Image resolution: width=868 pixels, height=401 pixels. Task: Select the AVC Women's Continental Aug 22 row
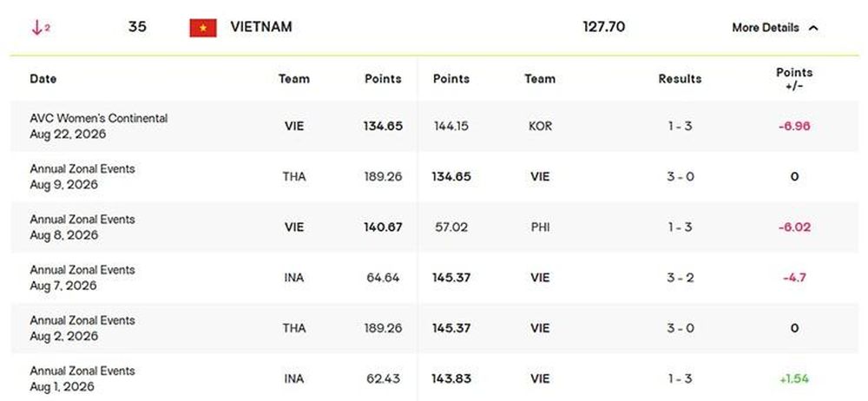click(x=435, y=126)
